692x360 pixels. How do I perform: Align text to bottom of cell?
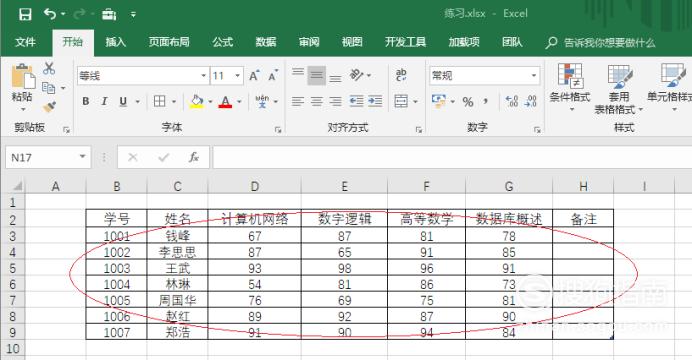click(335, 78)
